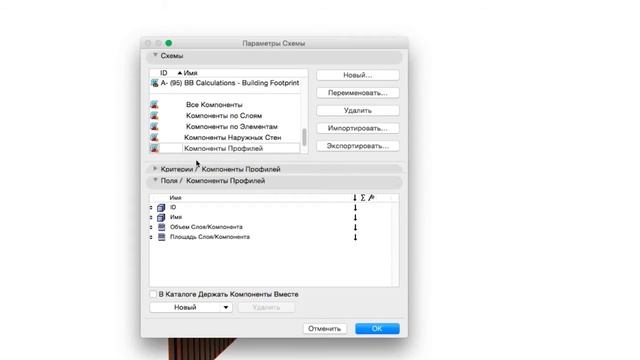This screenshot has height=360, width=640.
Task: Click Удалить button beside schemes list
Action: coord(358,111)
